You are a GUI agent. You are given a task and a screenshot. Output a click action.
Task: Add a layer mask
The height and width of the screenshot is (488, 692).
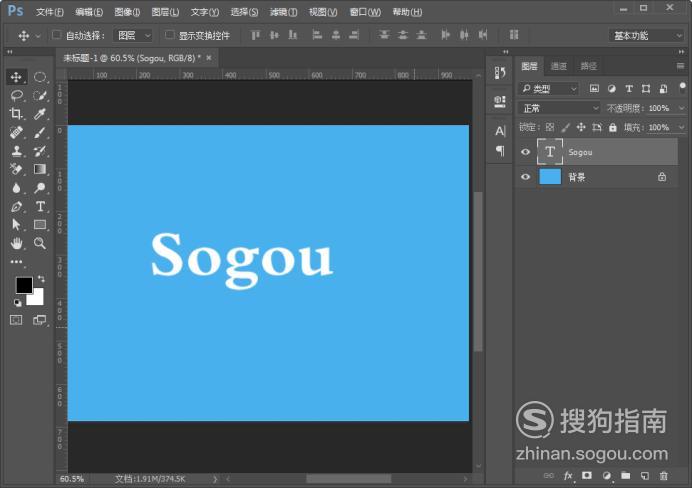click(587, 475)
